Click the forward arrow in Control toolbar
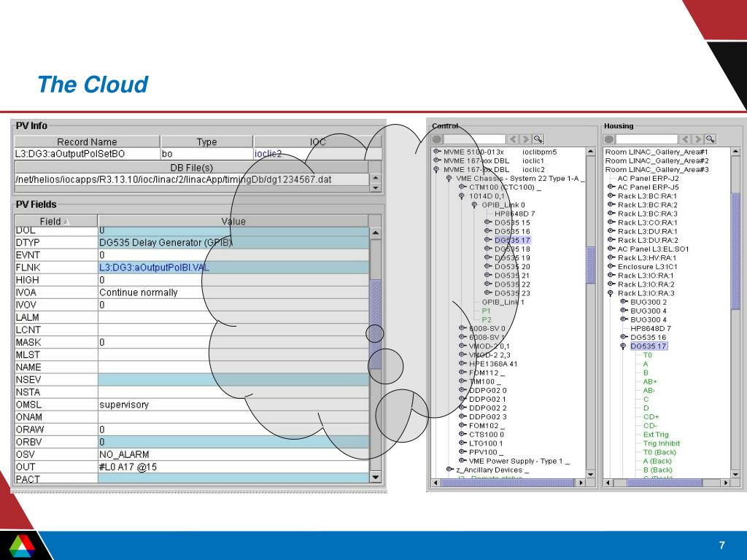 pyautogui.click(x=525, y=139)
